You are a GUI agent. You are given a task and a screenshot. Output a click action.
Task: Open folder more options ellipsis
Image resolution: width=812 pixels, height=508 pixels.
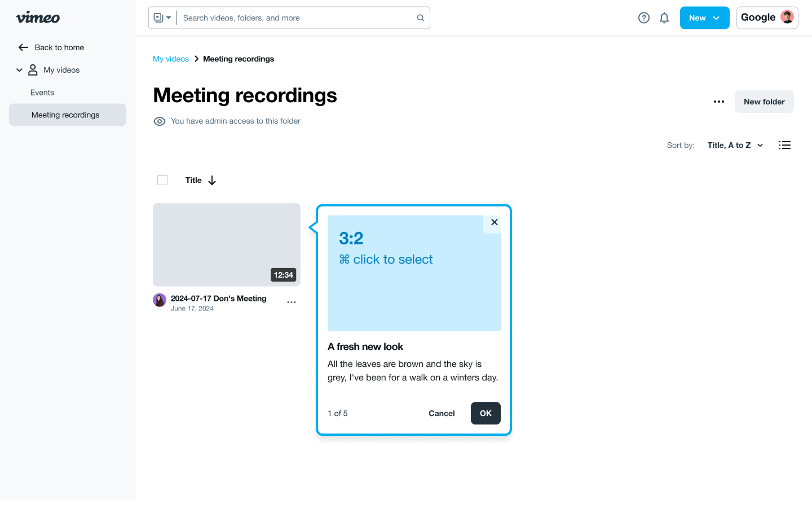point(718,102)
